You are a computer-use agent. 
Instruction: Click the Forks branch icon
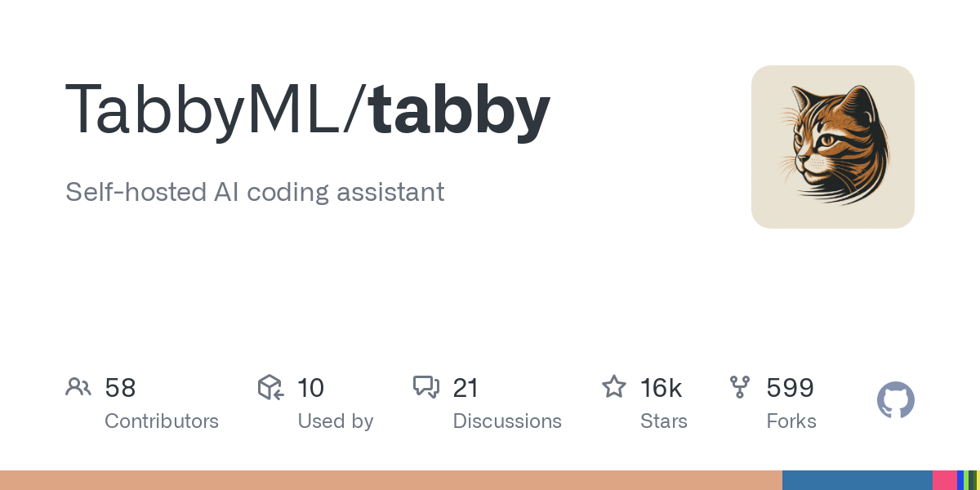pyautogui.click(x=740, y=387)
